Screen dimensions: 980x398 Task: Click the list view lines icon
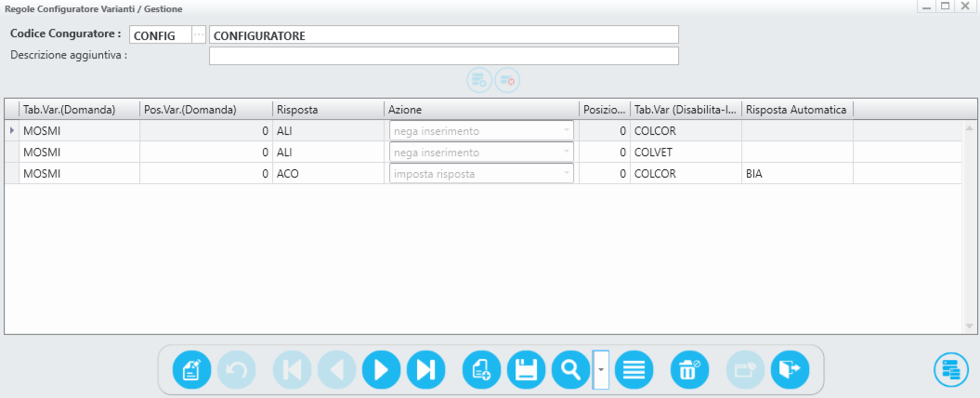coord(634,370)
